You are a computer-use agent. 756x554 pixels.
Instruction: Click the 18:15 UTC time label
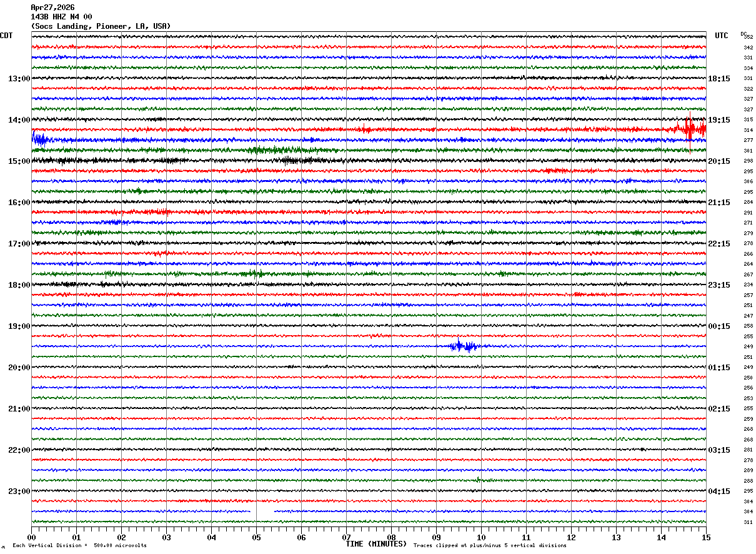(719, 79)
